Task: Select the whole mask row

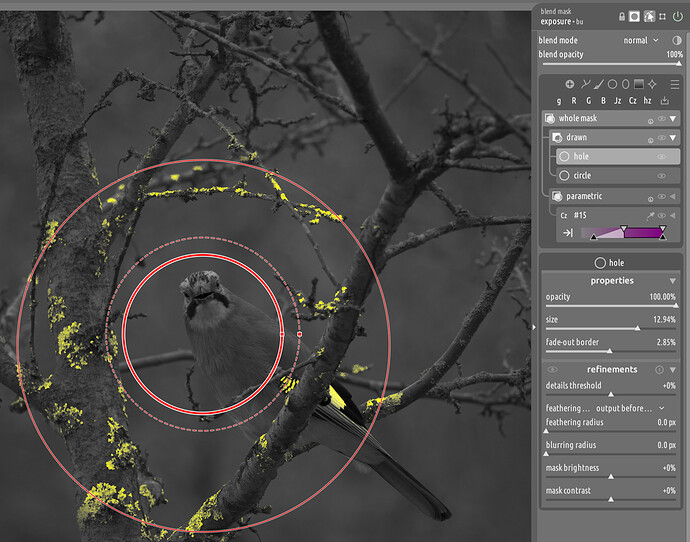Action: (x=611, y=118)
